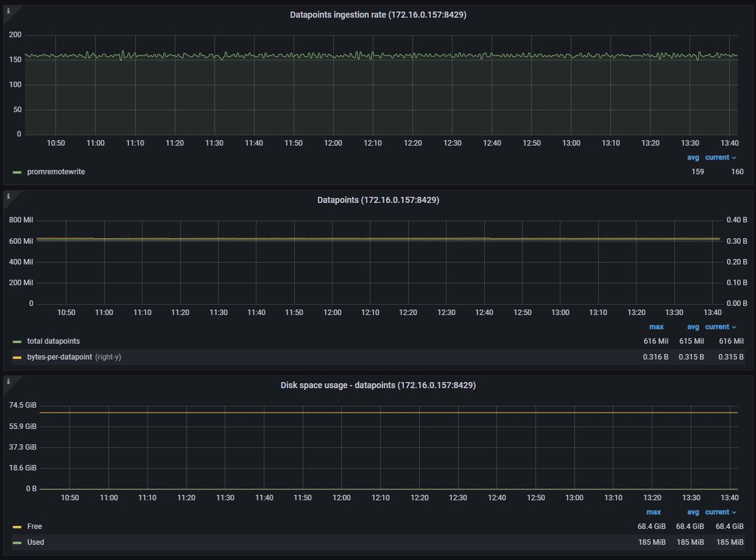
Task: Click promremotewrite current value 160
Action: pos(737,172)
